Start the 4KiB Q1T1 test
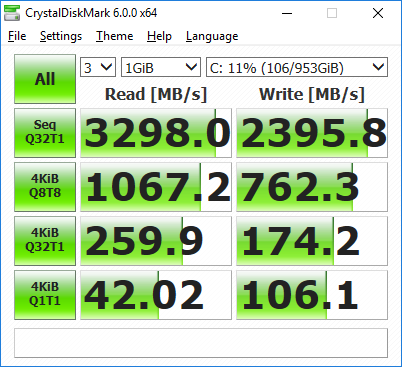This screenshot has width=402, height=367. [45, 295]
